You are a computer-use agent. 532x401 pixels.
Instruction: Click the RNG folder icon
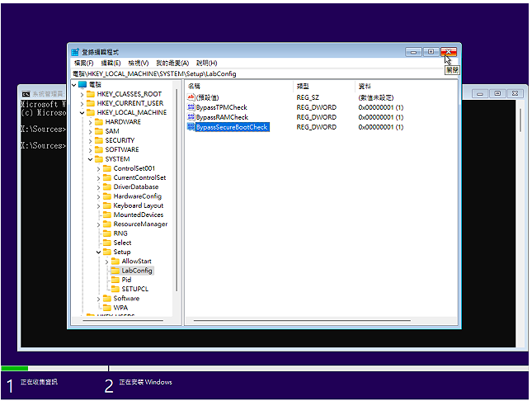pyautogui.click(x=107, y=234)
